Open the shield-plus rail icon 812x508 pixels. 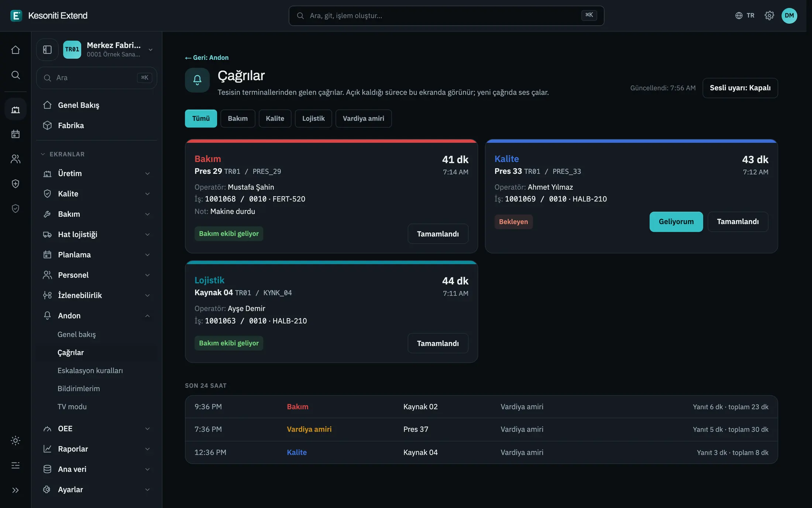pyautogui.click(x=16, y=184)
